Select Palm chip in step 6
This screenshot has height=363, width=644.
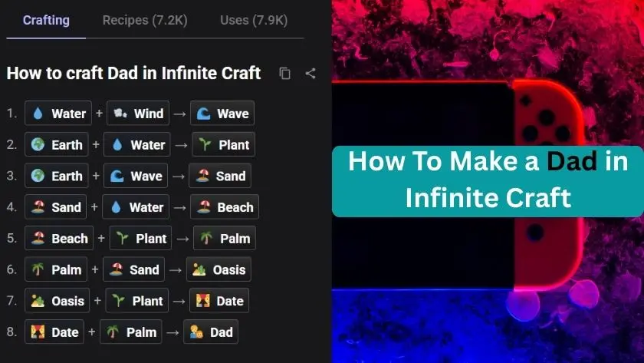tap(56, 269)
